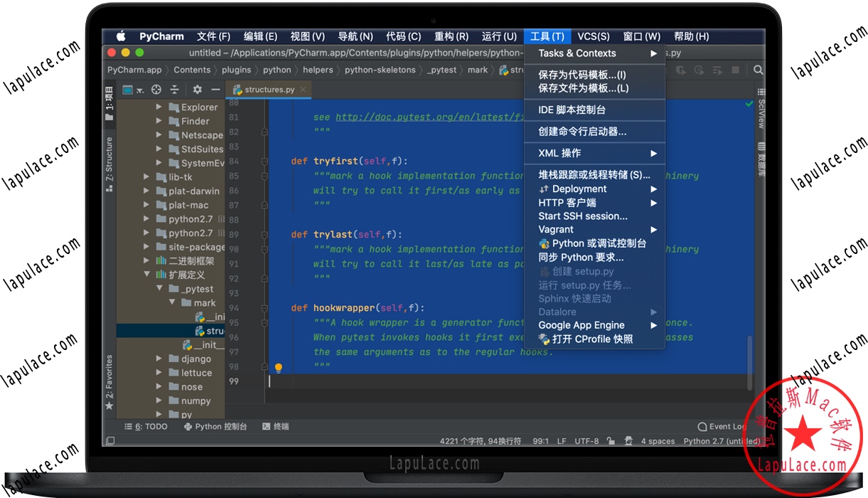Close the structures.py editor tab
This screenshot has width=868, height=498.
(303, 90)
